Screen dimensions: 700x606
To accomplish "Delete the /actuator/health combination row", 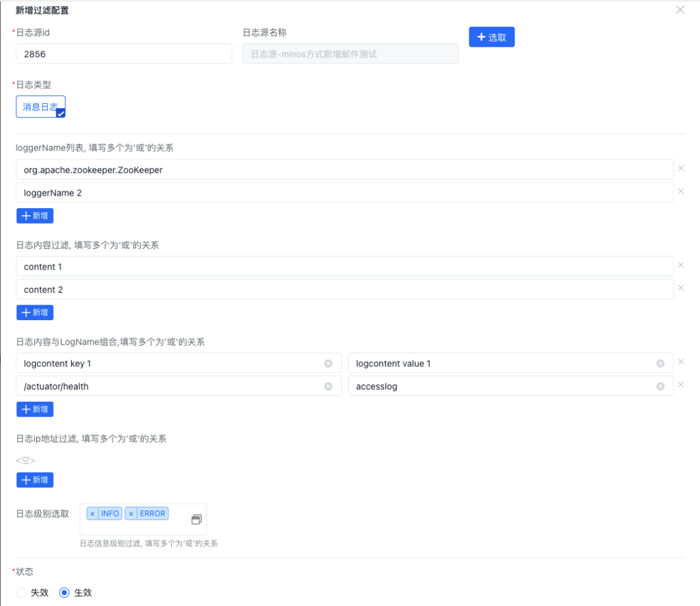I will [681, 384].
